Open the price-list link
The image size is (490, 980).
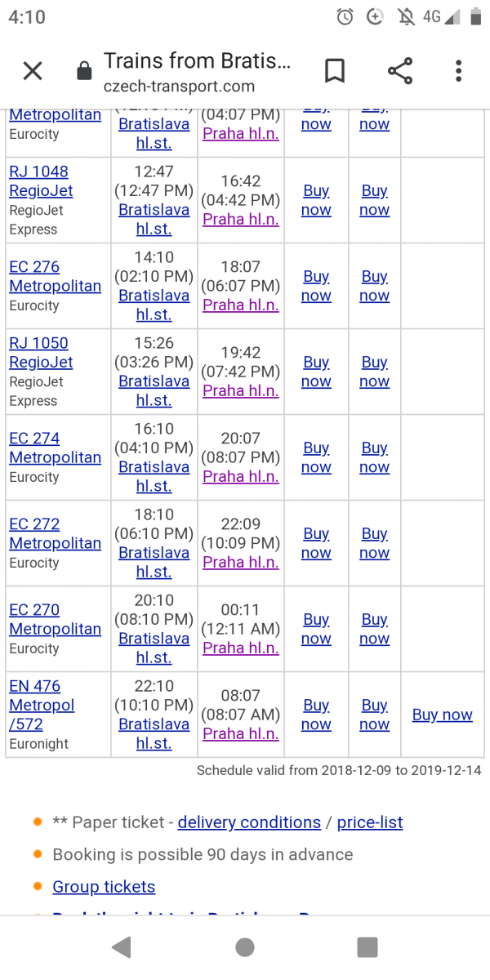click(x=370, y=822)
